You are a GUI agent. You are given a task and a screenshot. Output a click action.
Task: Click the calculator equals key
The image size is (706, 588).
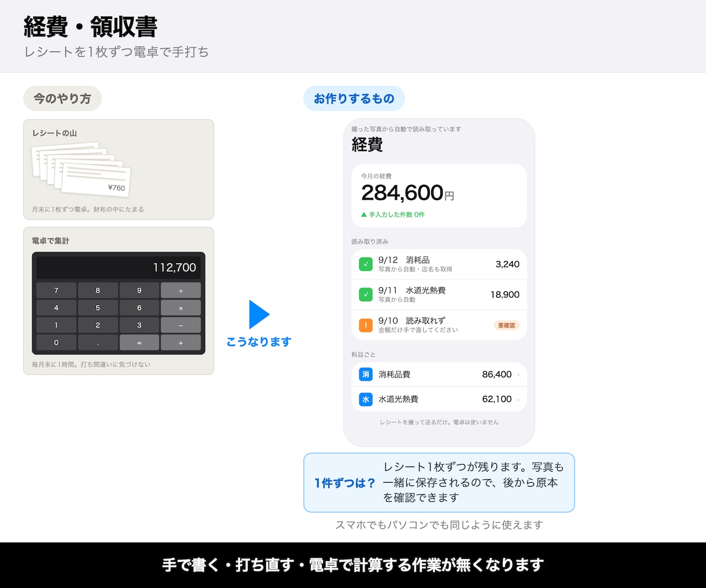click(139, 343)
